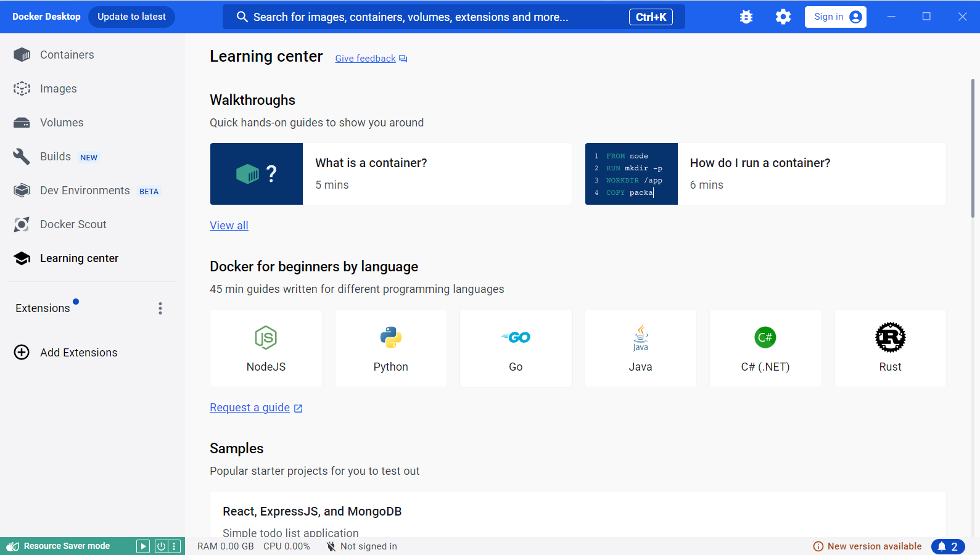
Task: Click the power button in the status bar
Action: [161, 546]
